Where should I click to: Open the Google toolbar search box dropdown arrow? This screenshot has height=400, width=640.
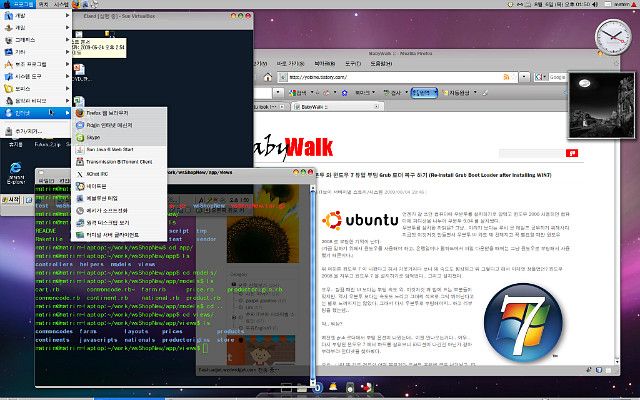278,93
